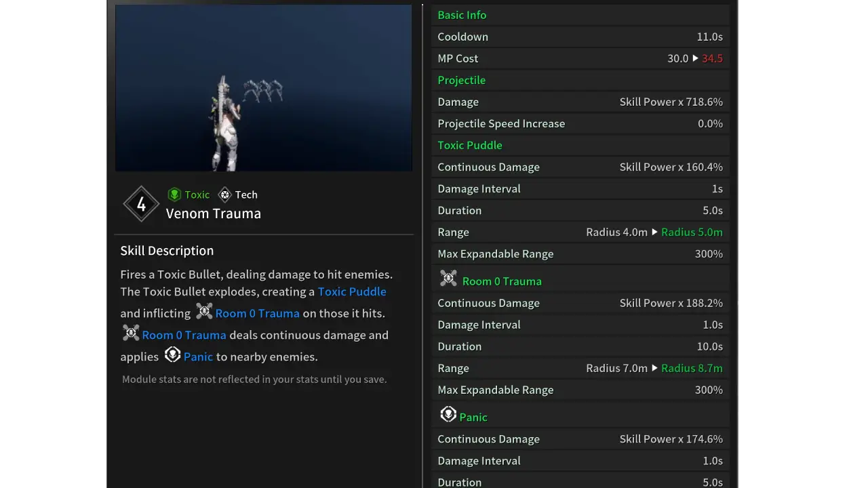The height and width of the screenshot is (488, 868).
Task: Click the Room 0 Trauma icon beside deals continuous damage
Action: pos(131,333)
